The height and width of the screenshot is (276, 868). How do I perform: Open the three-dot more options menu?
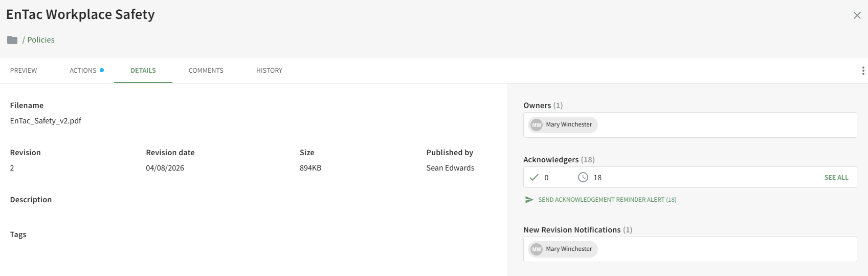863,71
